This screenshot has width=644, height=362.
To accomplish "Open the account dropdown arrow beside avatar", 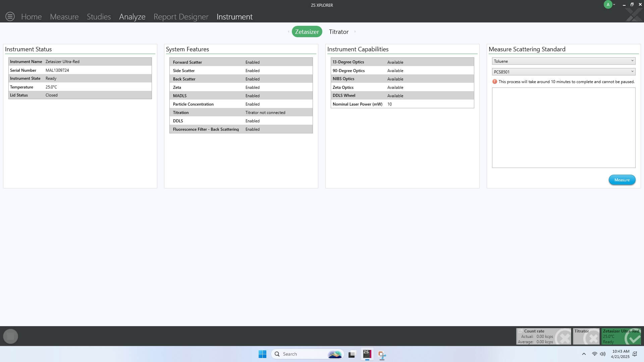I will pos(614,5).
